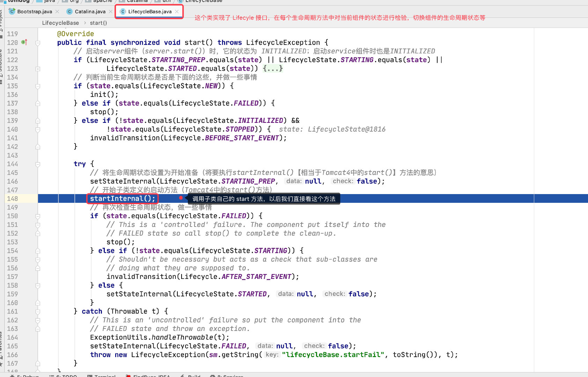
Task: Click the 'data:' hint on line 159
Action: point(286,294)
